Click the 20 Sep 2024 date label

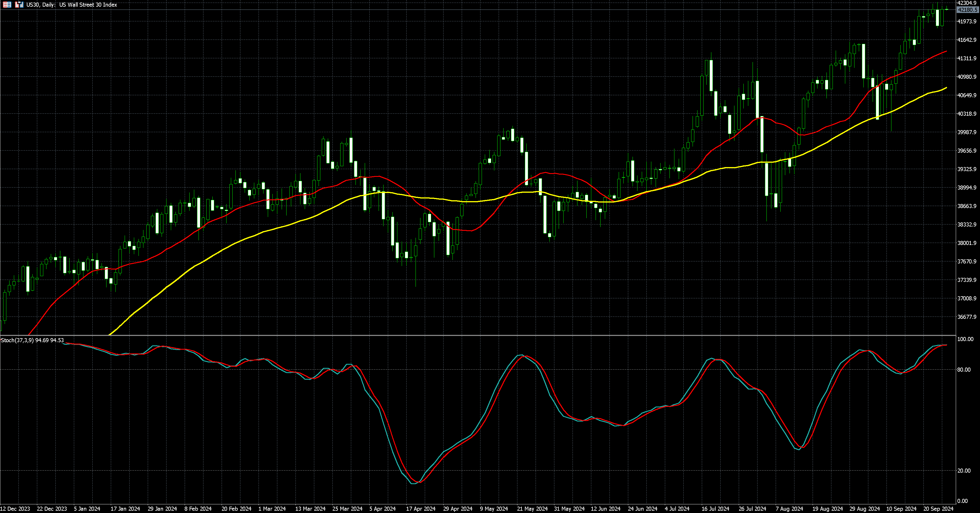(x=938, y=509)
